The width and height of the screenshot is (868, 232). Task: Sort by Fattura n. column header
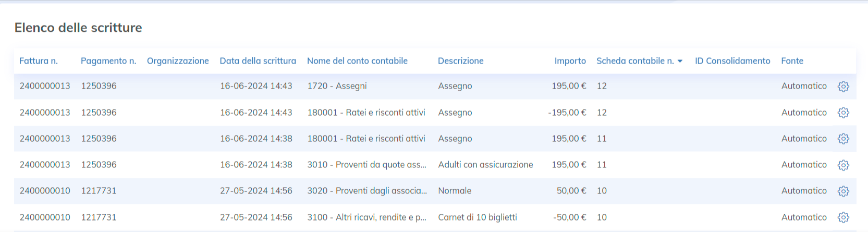coord(39,61)
